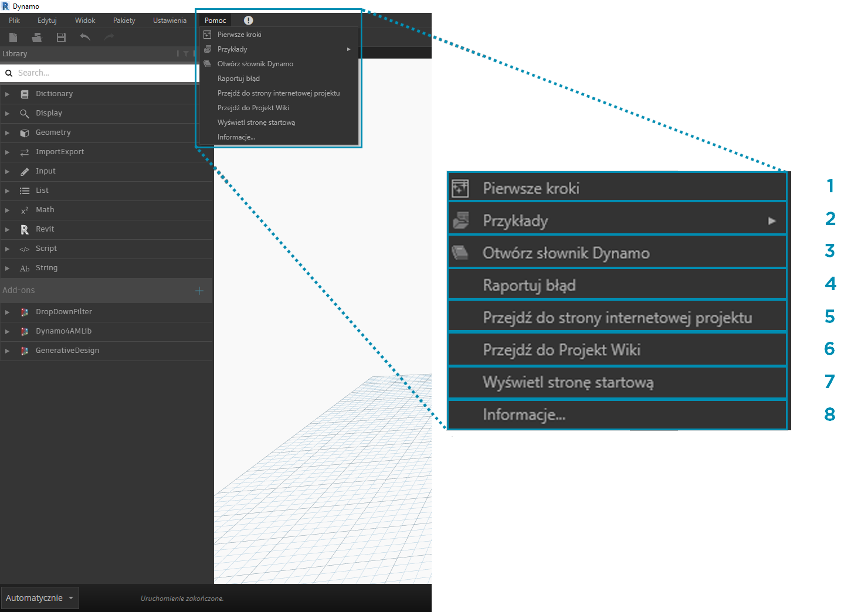
Task: Click the Revit R icon
Action: [x=25, y=229]
